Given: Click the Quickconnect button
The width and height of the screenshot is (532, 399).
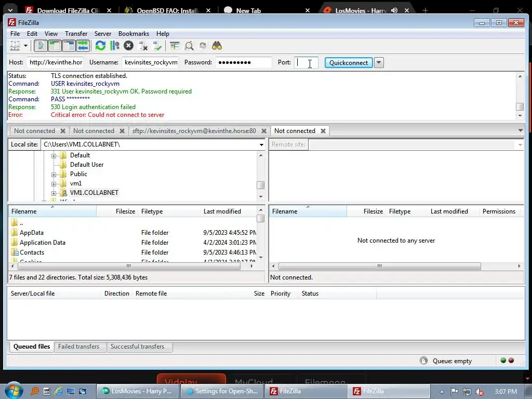Looking at the screenshot, I should 349,63.
